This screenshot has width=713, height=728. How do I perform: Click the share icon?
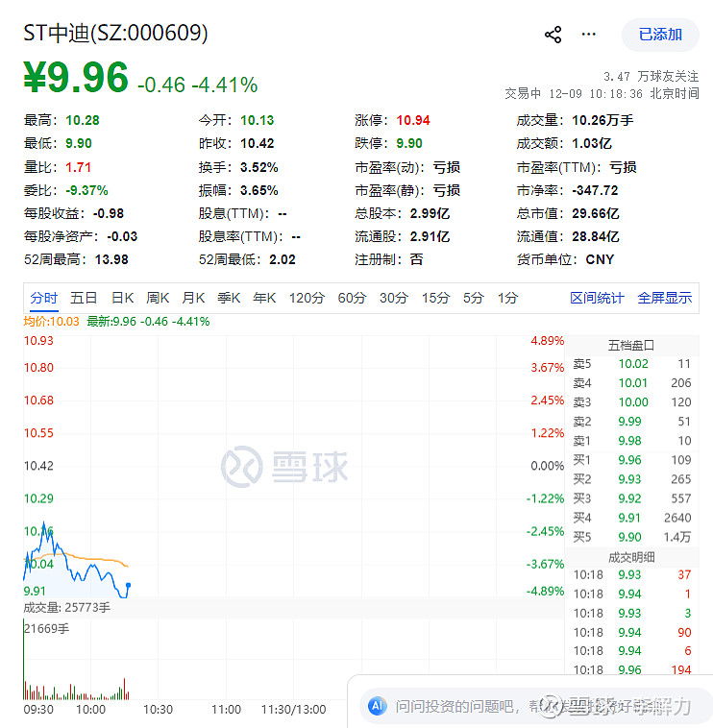pyautogui.click(x=553, y=35)
